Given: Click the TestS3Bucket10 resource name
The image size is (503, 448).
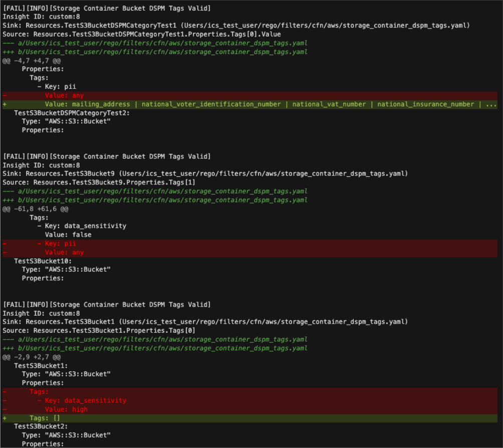Looking at the screenshot, I should [43, 261].
